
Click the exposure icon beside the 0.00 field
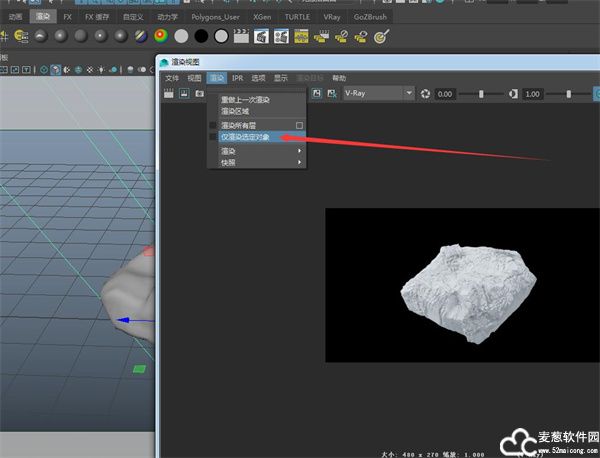[425, 93]
